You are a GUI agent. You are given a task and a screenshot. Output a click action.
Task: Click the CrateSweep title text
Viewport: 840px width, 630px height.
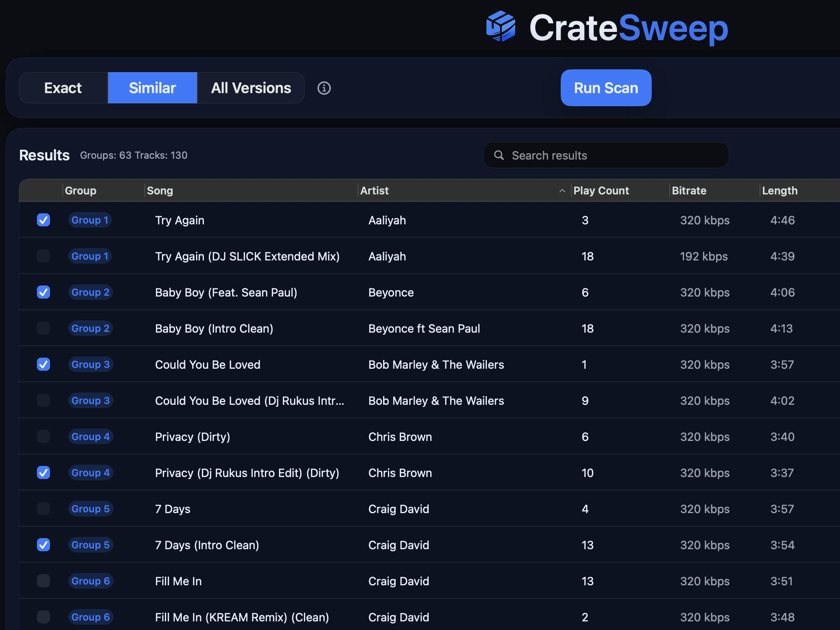629,28
